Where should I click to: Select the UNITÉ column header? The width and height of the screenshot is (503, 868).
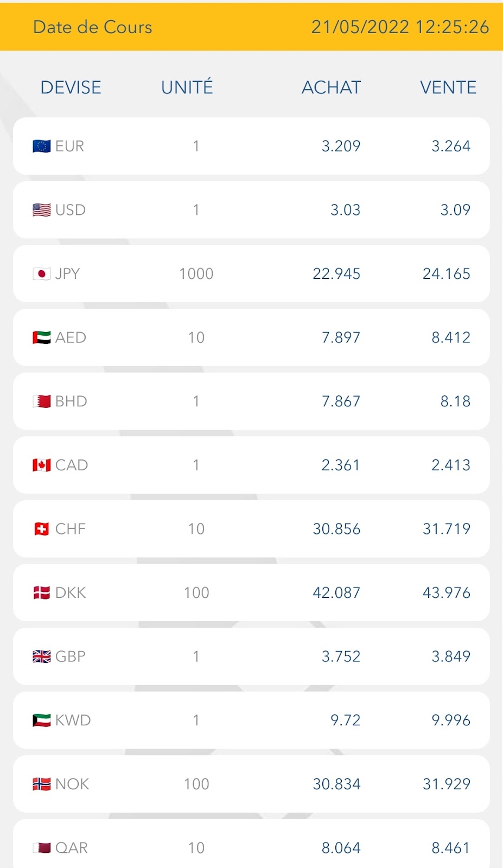click(x=187, y=87)
